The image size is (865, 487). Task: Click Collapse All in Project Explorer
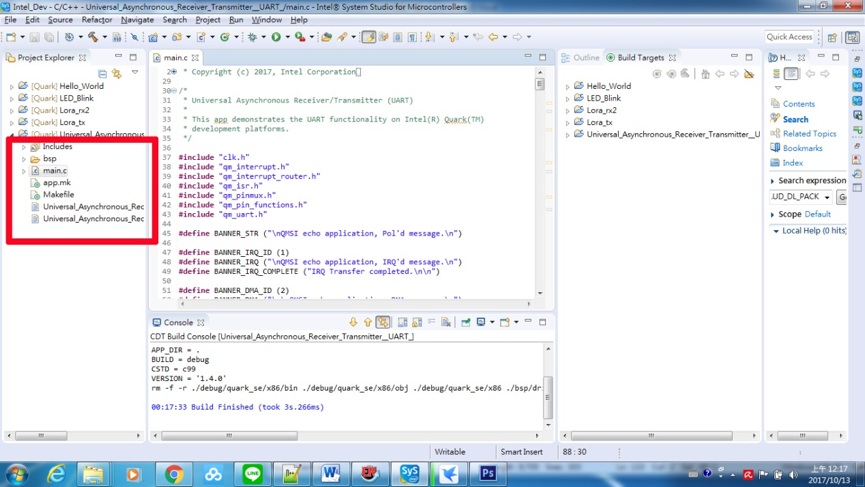(103, 73)
